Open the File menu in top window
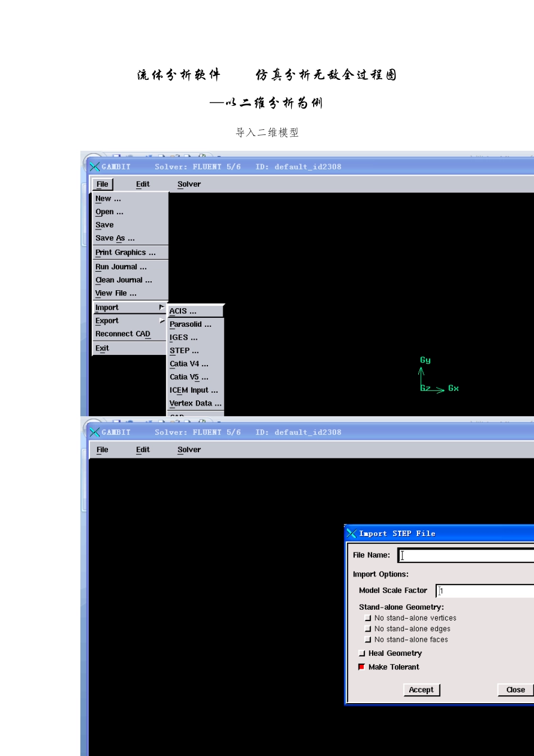The image size is (534, 756). tap(102, 184)
